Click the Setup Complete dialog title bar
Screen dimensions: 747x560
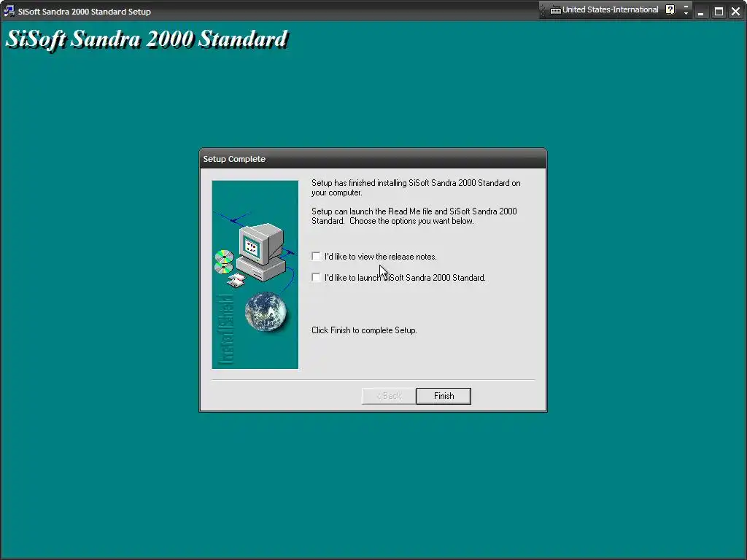[x=373, y=158]
